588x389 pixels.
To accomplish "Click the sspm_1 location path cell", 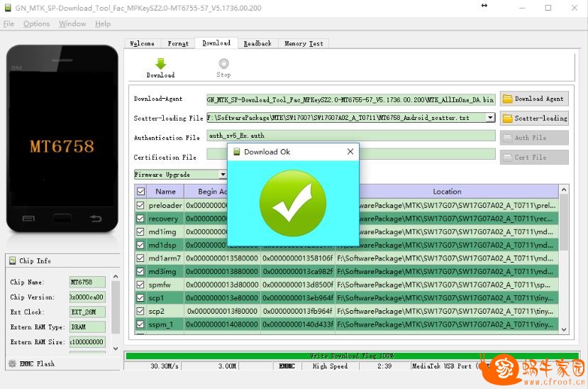I will [446, 324].
